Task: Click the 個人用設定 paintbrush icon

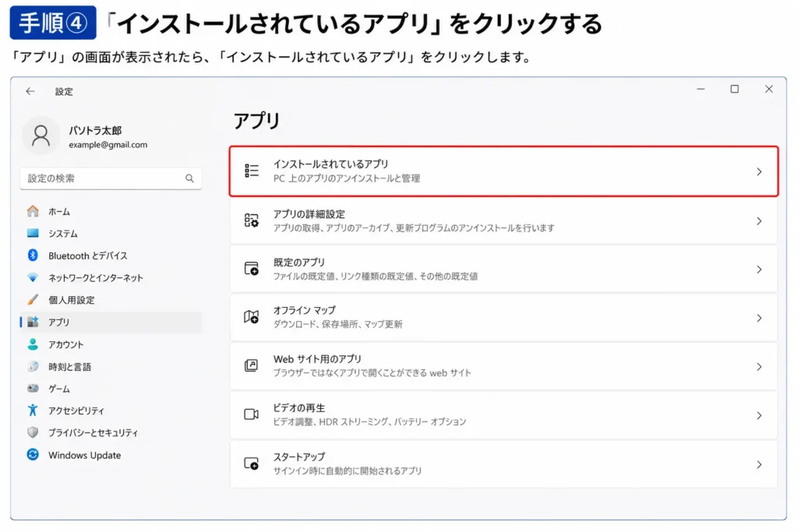Action: click(x=33, y=300)
